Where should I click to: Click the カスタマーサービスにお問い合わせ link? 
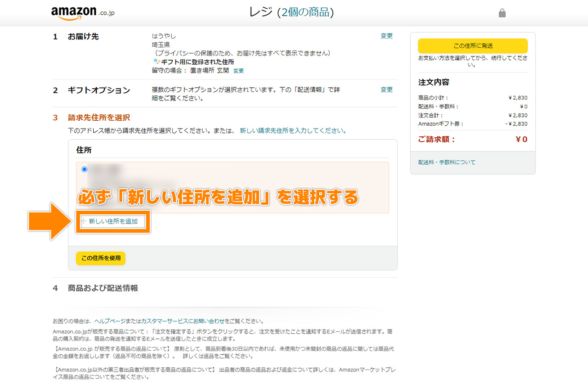183,321
